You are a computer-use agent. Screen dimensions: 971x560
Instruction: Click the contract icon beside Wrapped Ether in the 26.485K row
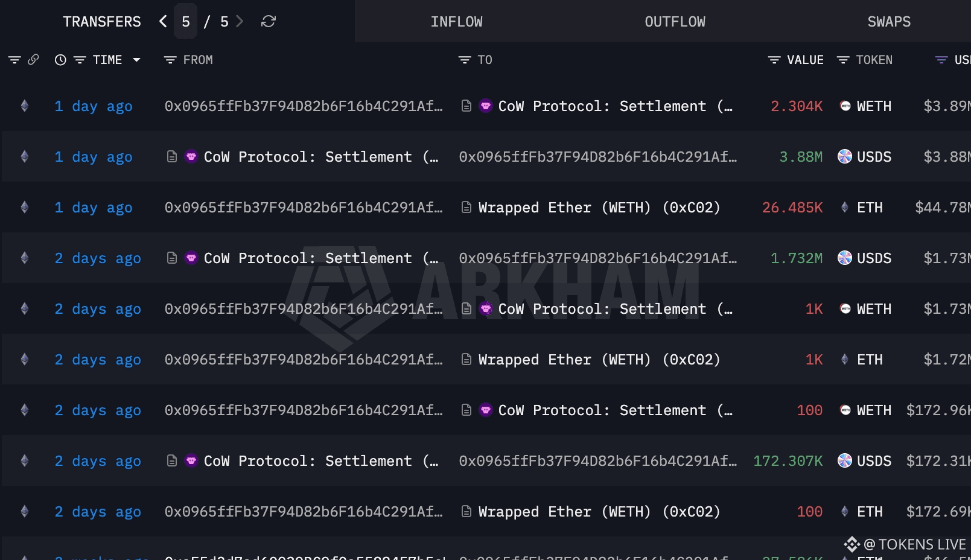click(466, 208)
